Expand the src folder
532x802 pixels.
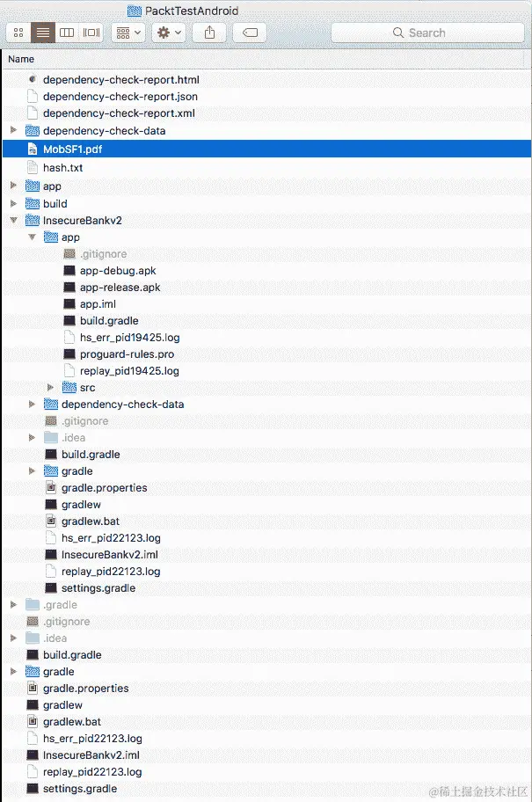[x=51, y=387]
